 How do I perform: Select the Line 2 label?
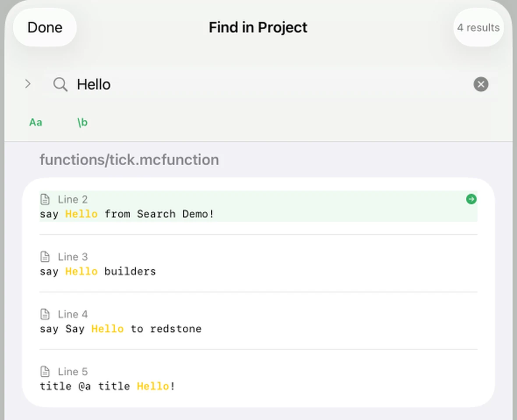tap(73, 199)
